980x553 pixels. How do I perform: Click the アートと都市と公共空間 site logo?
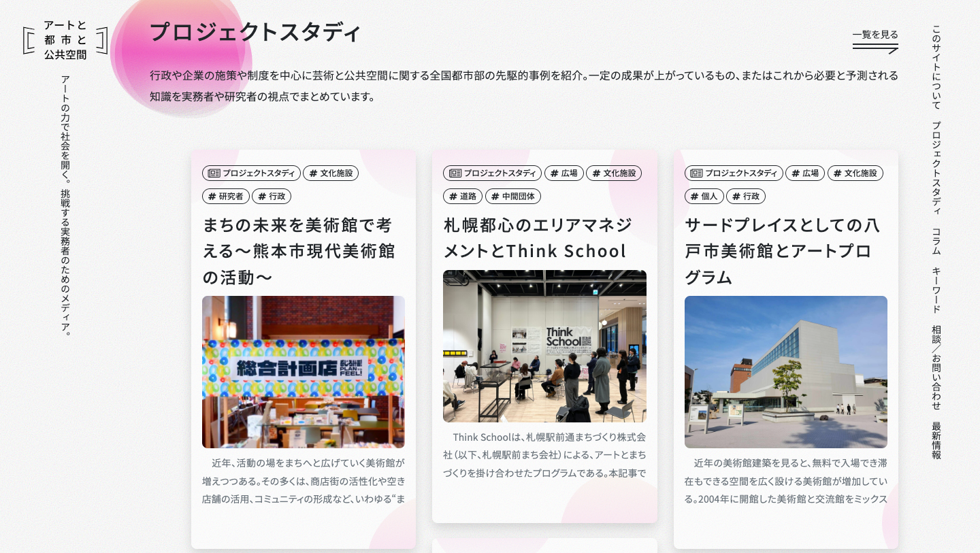(x=65, y=40)
